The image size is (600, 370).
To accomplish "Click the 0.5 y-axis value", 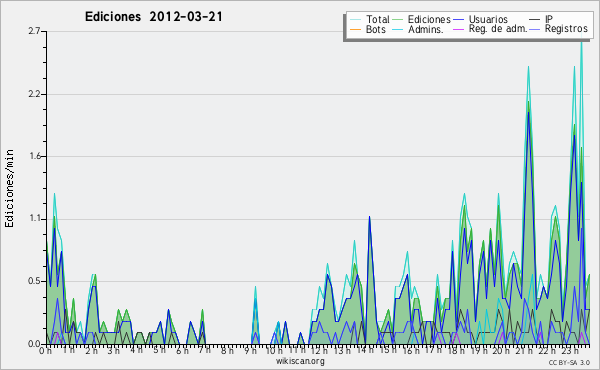I will (x=34, y=281).
